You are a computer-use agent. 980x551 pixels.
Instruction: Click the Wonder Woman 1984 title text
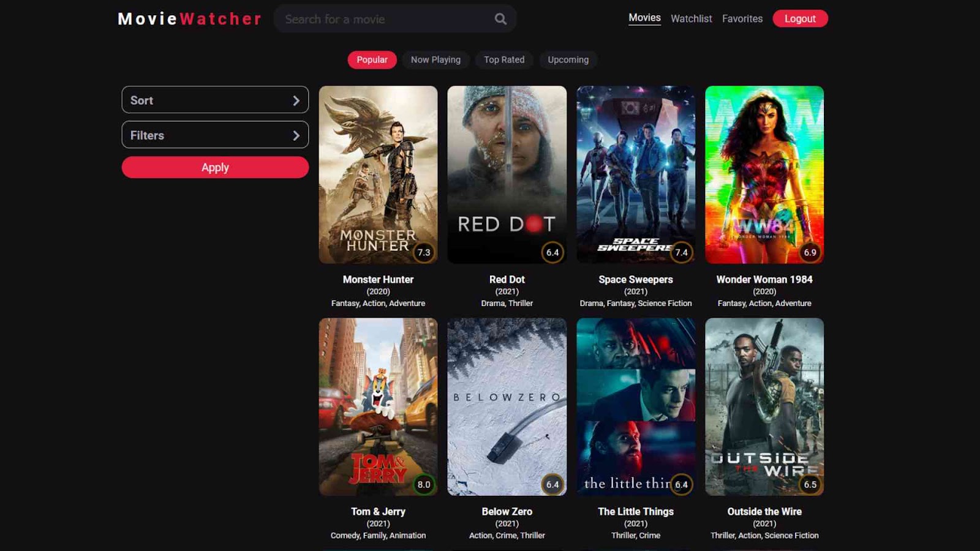tap(764, 279)
